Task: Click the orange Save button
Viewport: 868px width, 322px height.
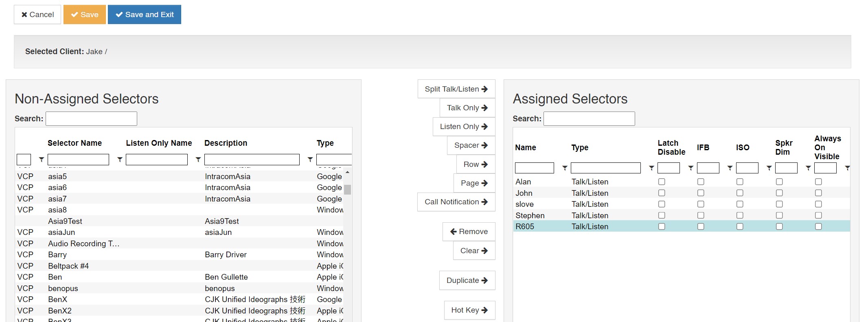Action: point(85,15)
